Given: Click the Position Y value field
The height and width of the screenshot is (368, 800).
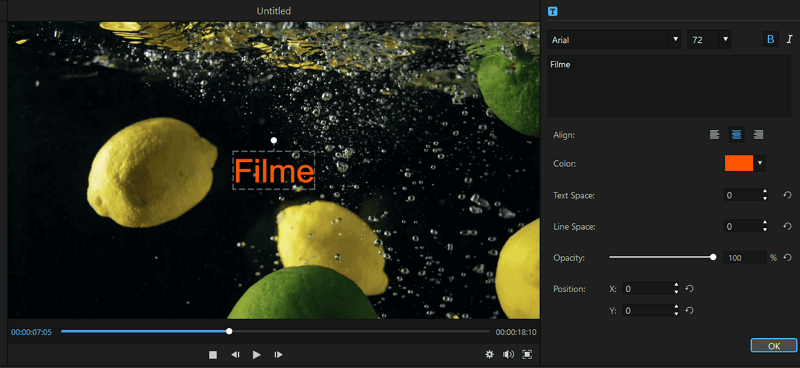Looking at the screenshot, I should pos(647,310).
